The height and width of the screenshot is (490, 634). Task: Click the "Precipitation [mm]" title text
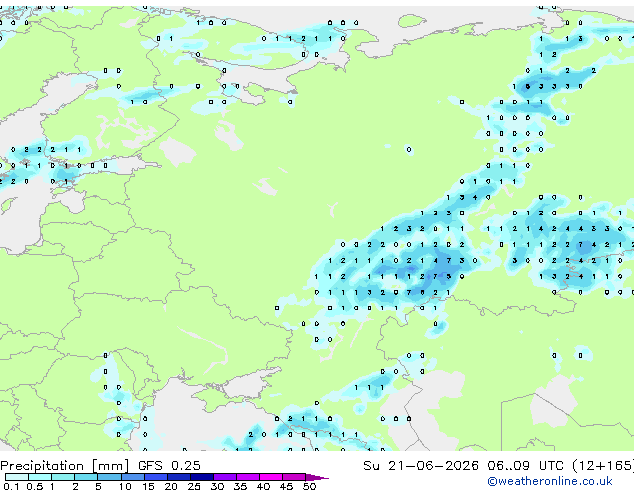click(65, 466)
